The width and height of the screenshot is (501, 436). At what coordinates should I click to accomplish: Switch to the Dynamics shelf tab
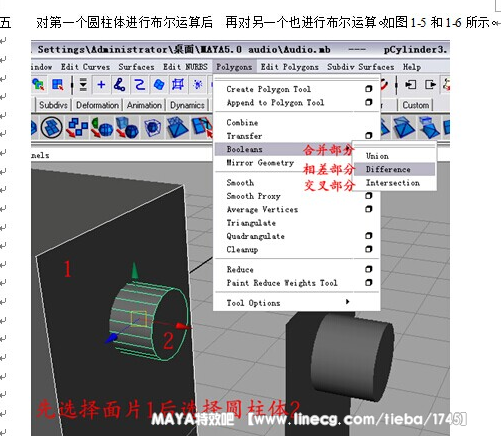point(187,105)
